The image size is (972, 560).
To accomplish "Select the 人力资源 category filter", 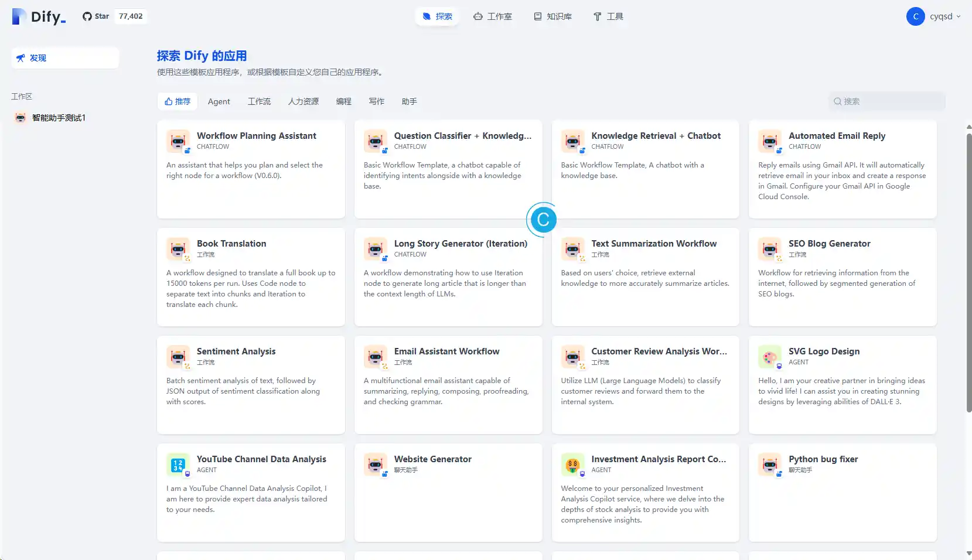I will pyautogui.click(x=303, y=101).
